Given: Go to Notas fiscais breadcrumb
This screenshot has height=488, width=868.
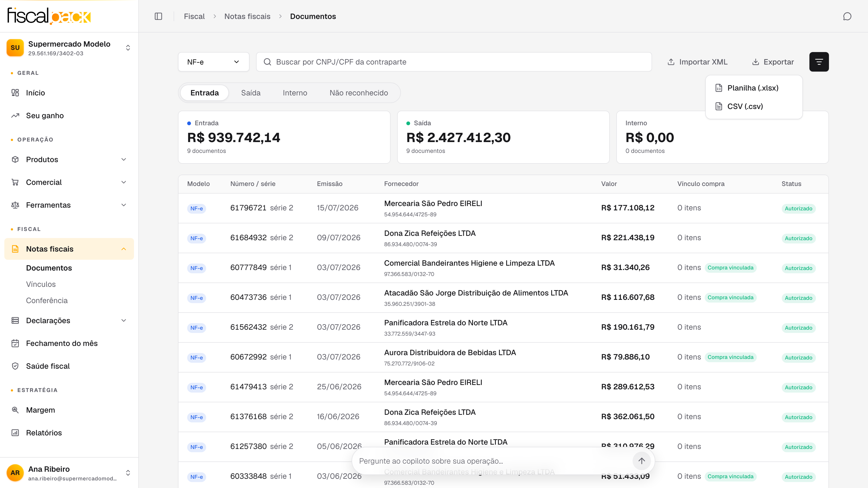Looking at the screenshot, I should (x=247, y=16).
